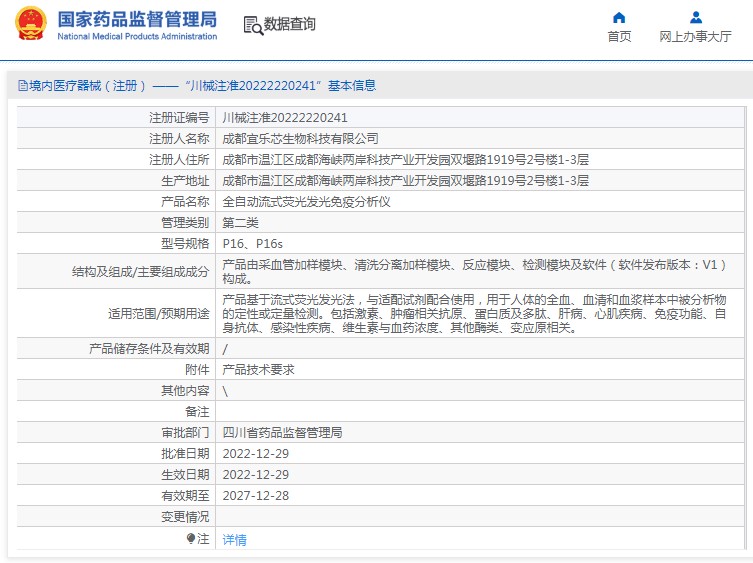Select 四川省药品监督管理局 approving department

click(x=282, y=433)
